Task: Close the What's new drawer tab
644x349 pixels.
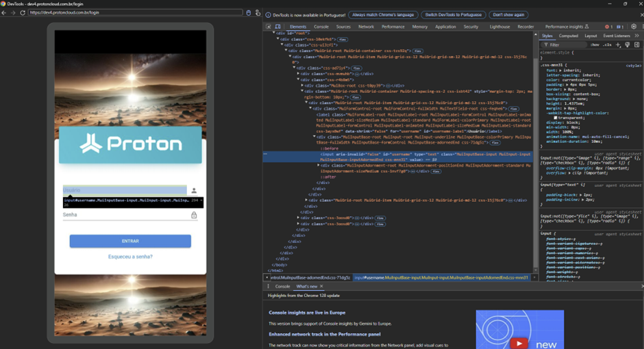Action: [321, 286]
